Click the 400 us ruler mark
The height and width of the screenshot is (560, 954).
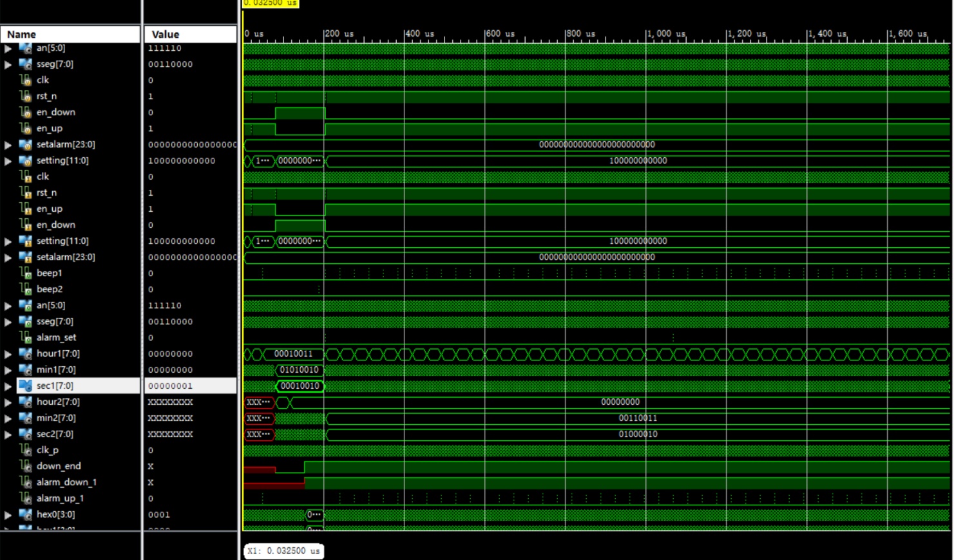(419, 33)
